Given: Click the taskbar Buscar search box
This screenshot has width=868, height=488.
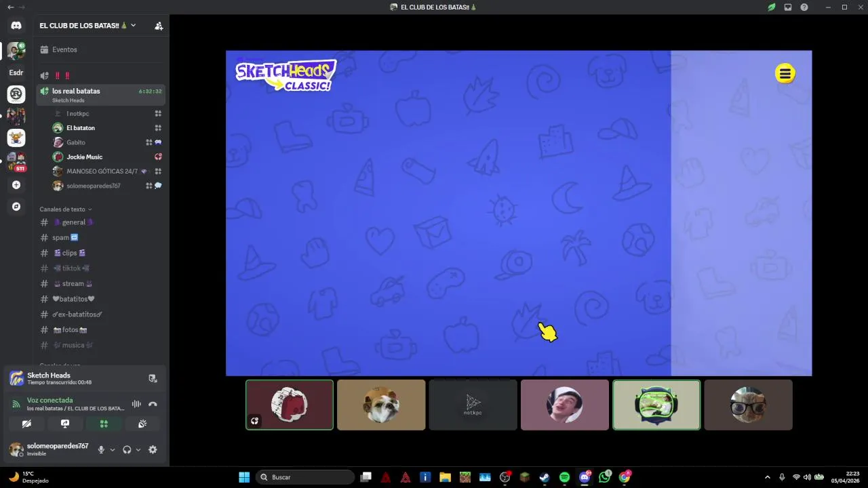Looking at the screenshot, I should [x=305, y=477].
